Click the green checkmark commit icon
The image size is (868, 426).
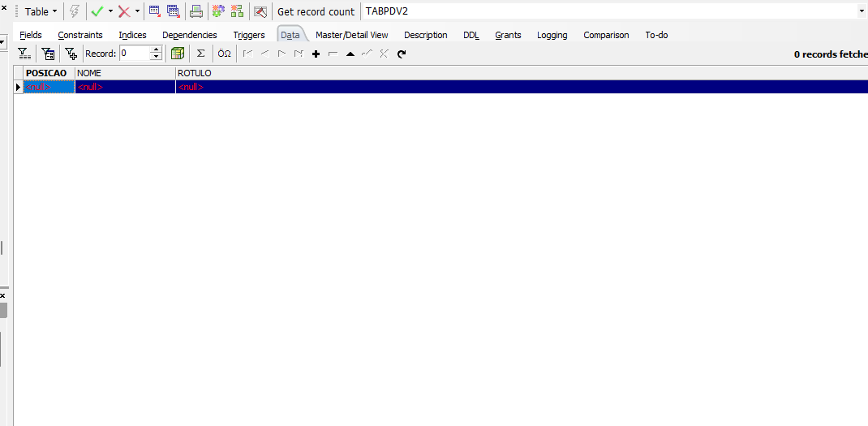click(97, 11)
